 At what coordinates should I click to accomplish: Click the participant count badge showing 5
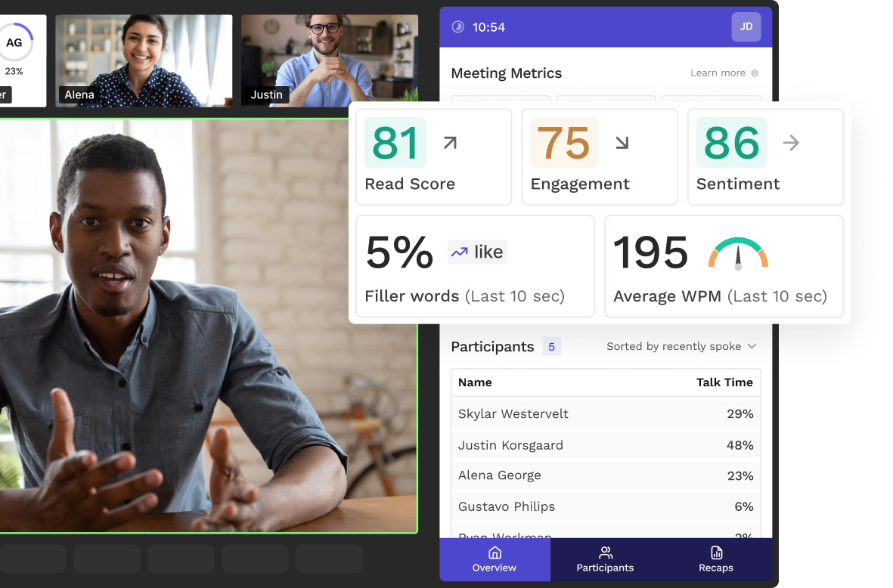point(551,346)
